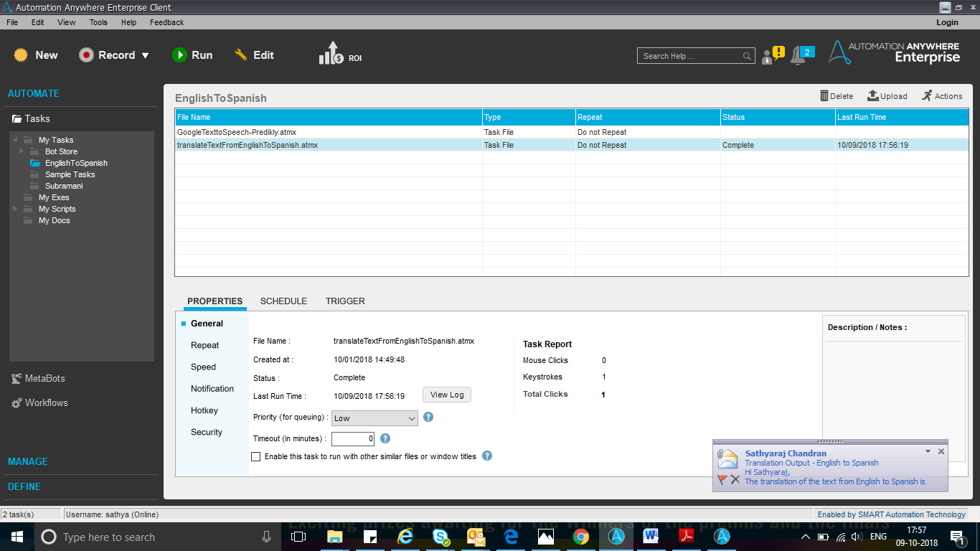Click help icon next to Timeout field
The height and width of the screenshot is (551, 980).
(x=385, y=438)
